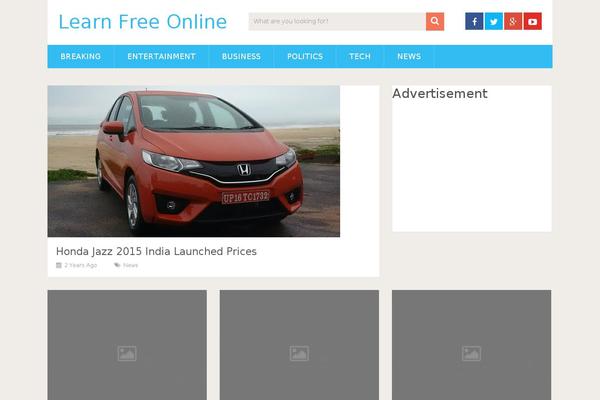Viewport: 600px width, 400px height.
Task: Select the News navigation item
Action: tap(409, 56)
